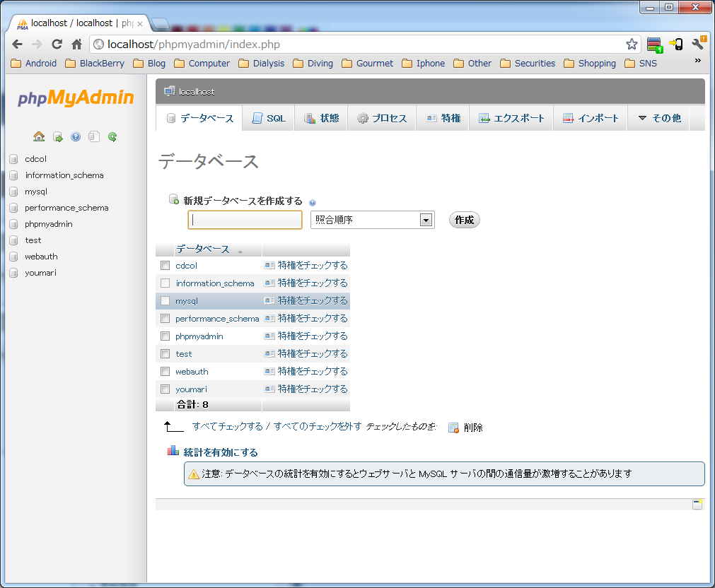Click the 作成 create button
The height and width of the screenshot is (588, 715).
click(x=464, y=220)
